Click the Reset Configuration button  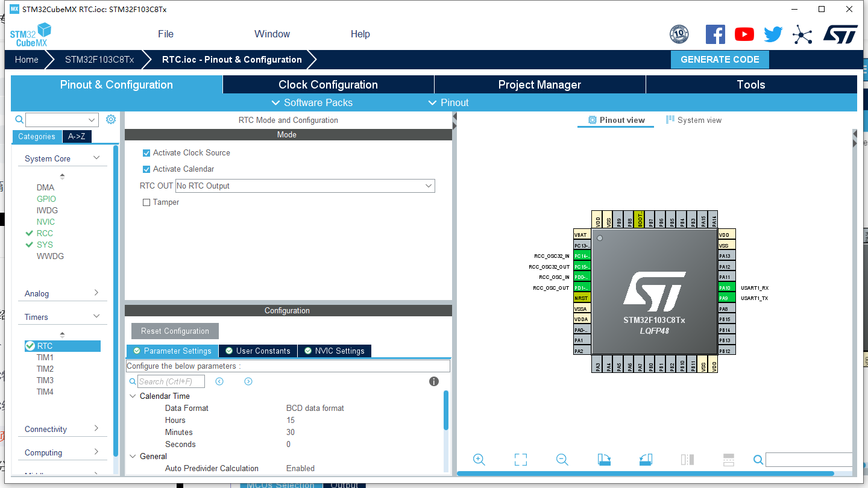click(x=174, y=331)
